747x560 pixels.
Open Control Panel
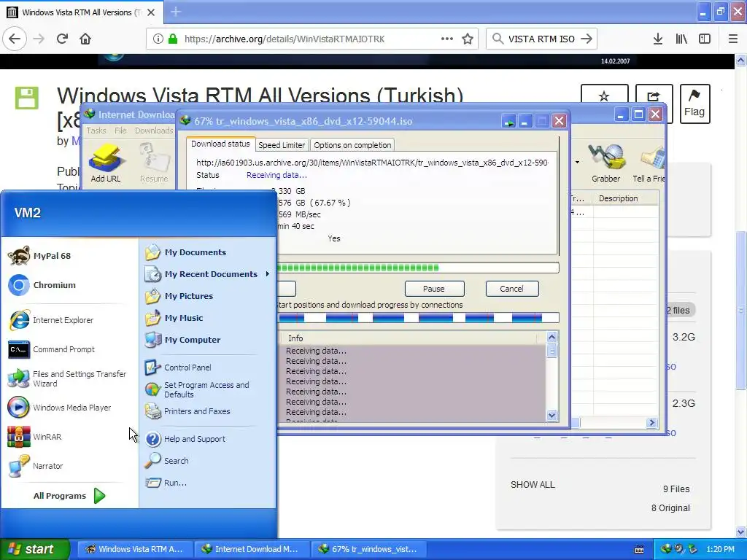(x=178, y=367)
